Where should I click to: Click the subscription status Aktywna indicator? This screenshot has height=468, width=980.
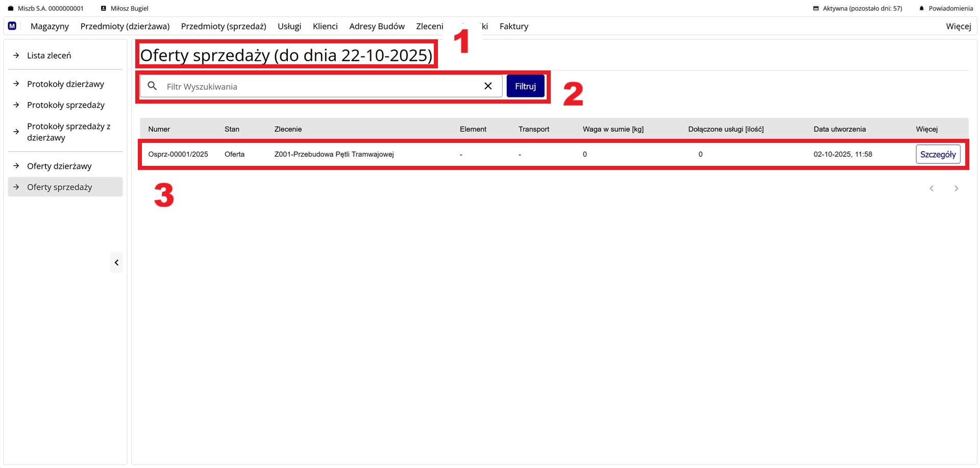pyautogui.click(x=857, y=8)
